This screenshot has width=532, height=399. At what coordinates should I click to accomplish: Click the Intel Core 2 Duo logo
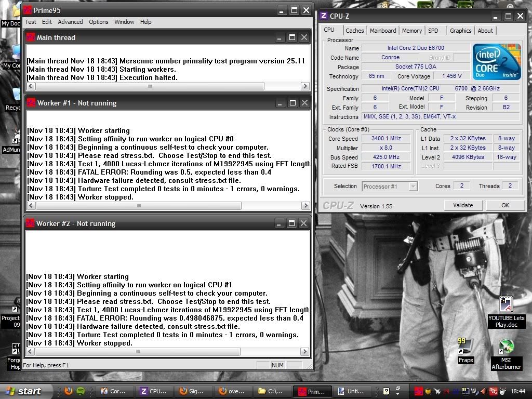click(x=496, y=62)
